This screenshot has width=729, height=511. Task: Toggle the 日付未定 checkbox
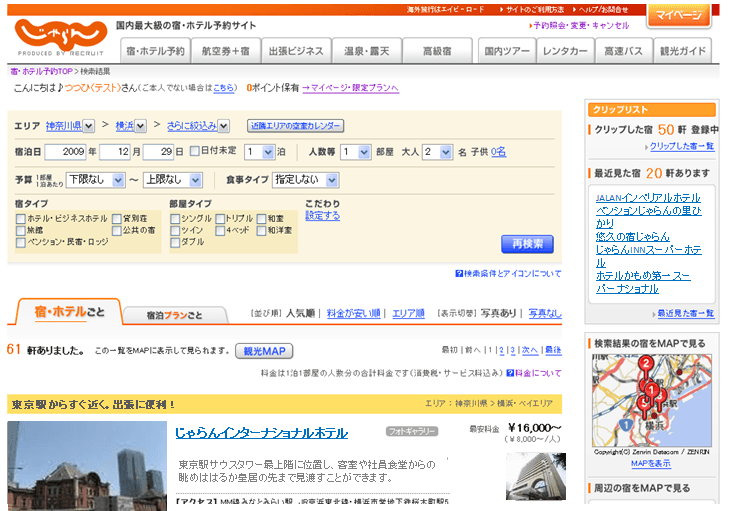196,152
